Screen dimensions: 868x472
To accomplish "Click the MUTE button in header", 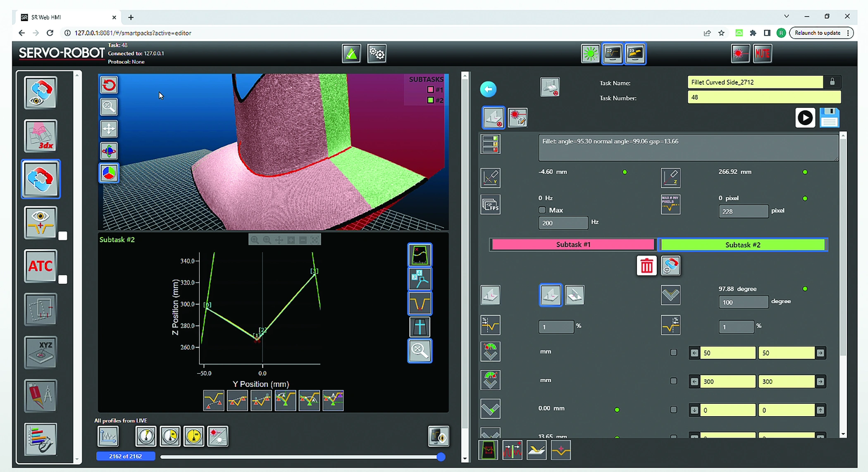I will pos(763,54).
